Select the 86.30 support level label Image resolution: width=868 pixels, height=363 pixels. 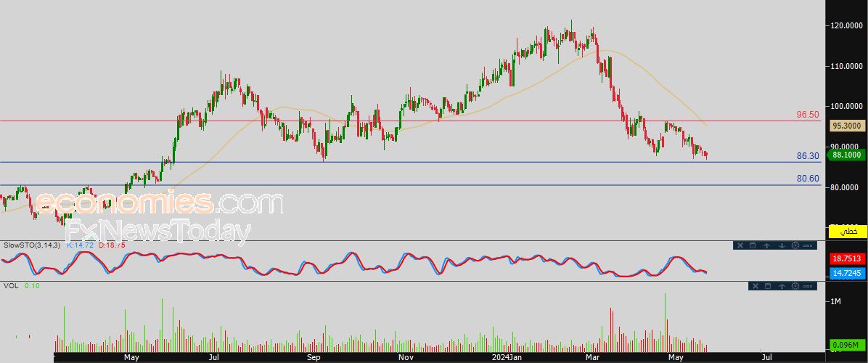click(x=808, y=157)
